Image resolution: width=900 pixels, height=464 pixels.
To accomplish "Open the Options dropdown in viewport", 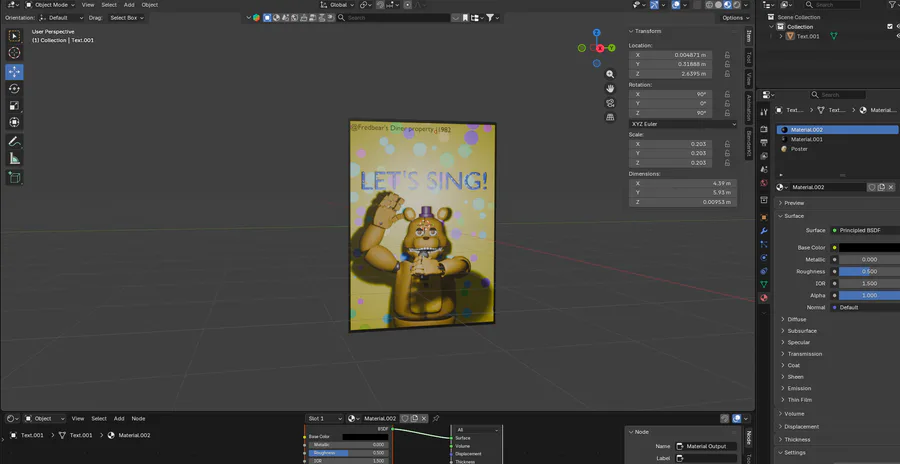I will point(735,18).
